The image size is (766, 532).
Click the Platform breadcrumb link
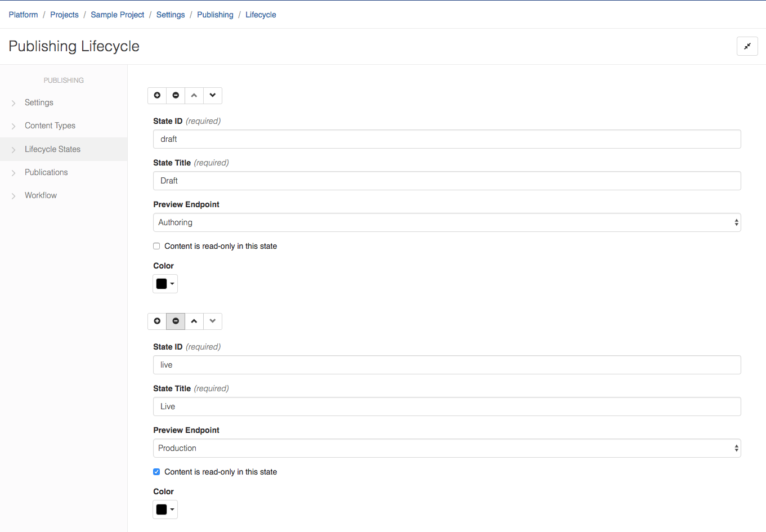pos(23,15)
